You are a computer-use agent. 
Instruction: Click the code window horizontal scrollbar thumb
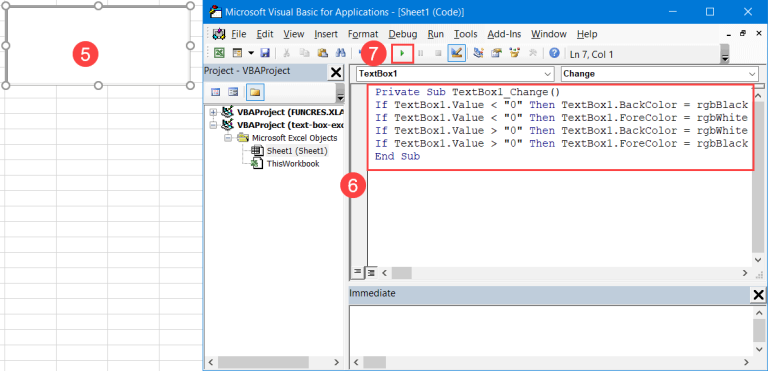(402, 273)
